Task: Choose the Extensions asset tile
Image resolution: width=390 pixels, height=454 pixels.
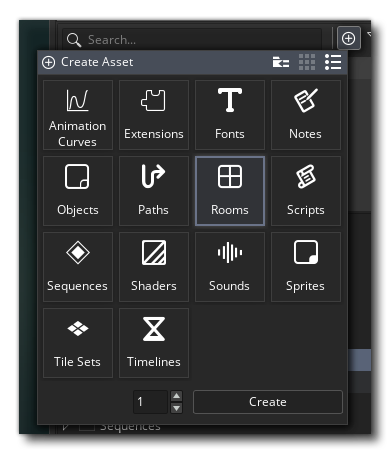Action: tap(154, 115)
